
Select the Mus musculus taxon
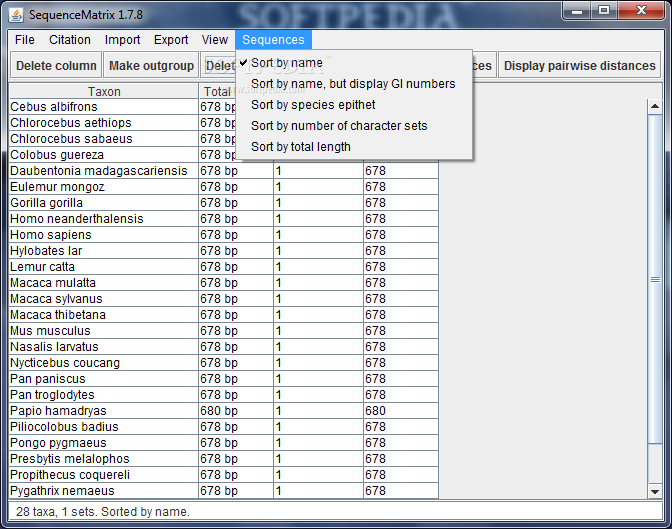click(x=103, y=331)
